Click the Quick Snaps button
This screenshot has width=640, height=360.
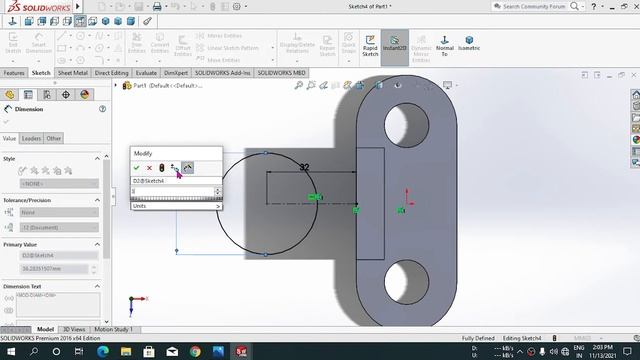349,43
